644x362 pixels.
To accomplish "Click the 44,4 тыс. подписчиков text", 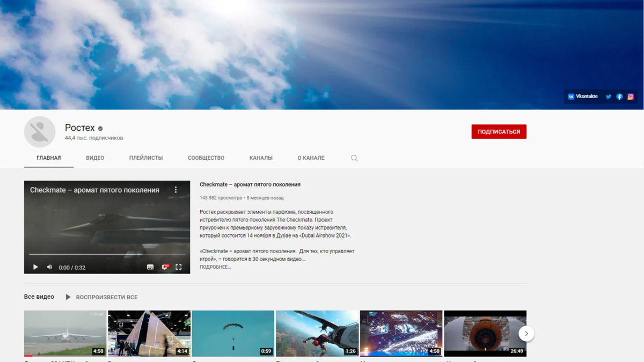I will point(94,138).
